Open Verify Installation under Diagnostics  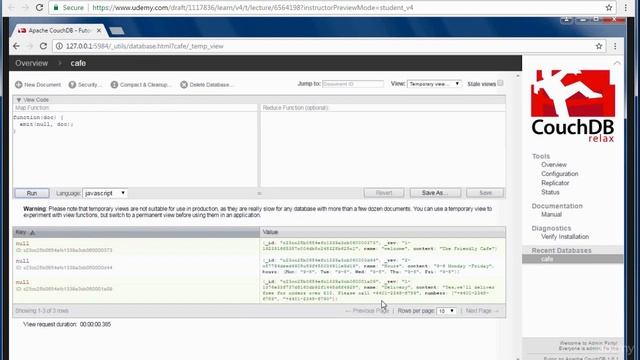point(564,237)
